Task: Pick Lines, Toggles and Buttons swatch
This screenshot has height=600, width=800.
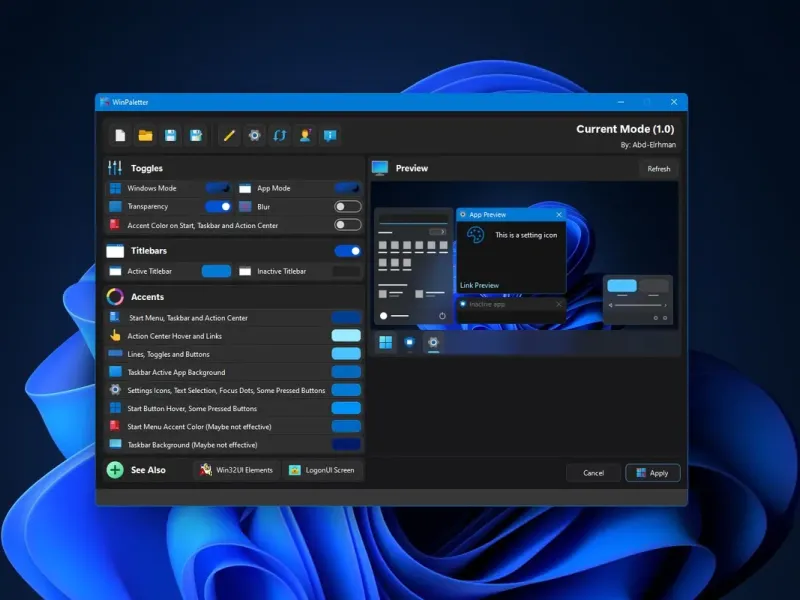Action: 346,354
